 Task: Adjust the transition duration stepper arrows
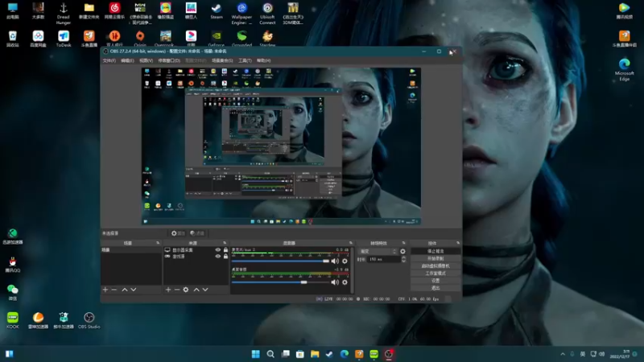coord(403,259)
